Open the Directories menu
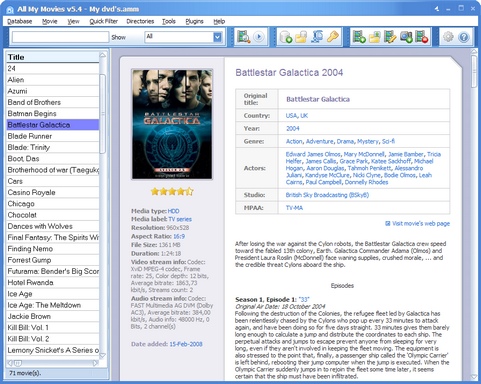 tap(140, 21)
